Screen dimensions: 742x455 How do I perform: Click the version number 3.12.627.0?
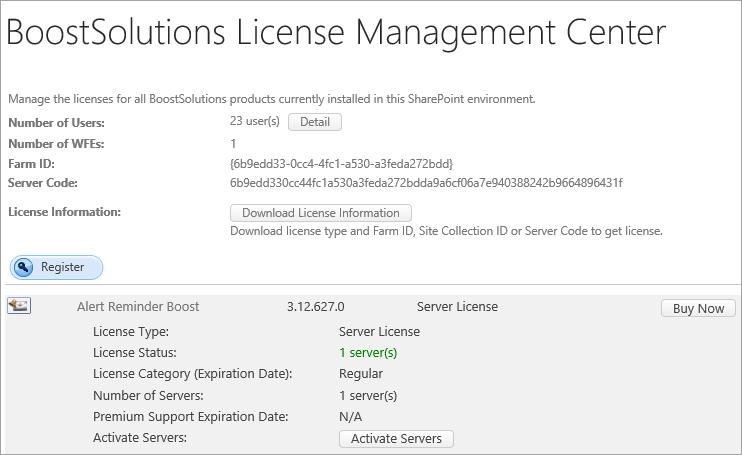(315, 307)
